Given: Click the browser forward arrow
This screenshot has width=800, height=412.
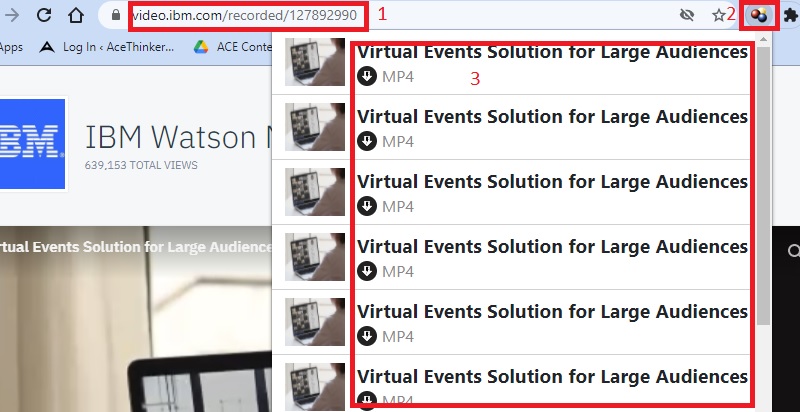Looking at the screenshot, I should (11, 15).
